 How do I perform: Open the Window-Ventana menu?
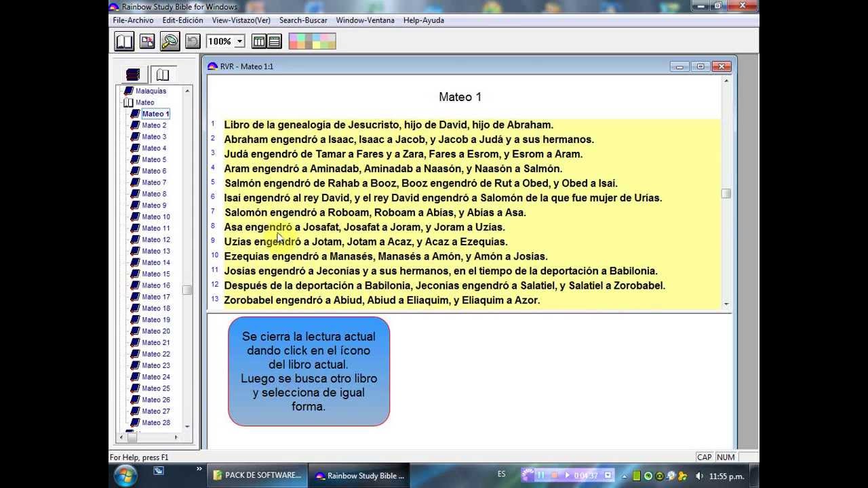click(x=366, y=20)
